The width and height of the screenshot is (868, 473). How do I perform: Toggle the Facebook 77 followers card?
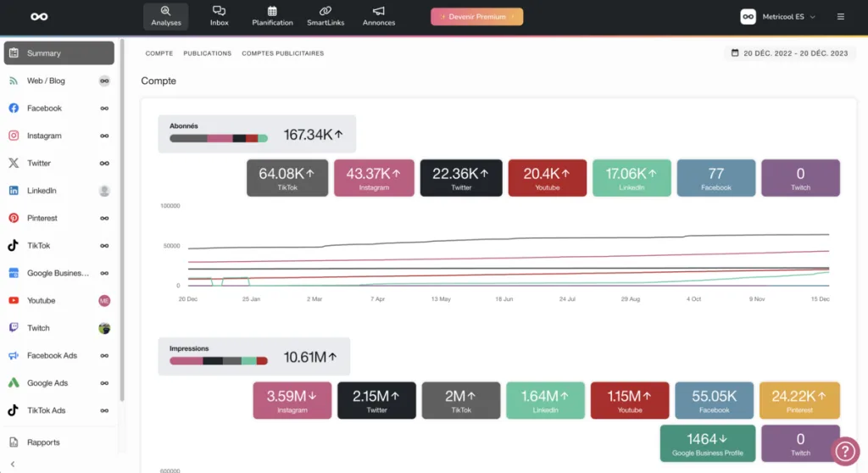[x=715, y=178]
